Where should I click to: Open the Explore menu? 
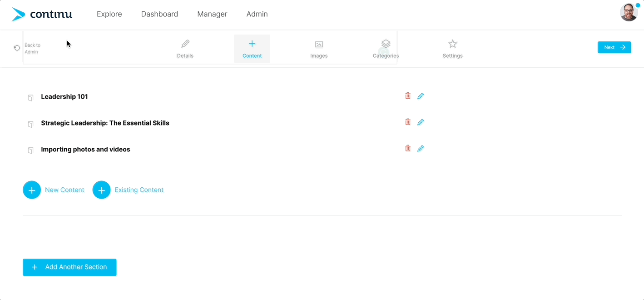(x=109, y=14)
